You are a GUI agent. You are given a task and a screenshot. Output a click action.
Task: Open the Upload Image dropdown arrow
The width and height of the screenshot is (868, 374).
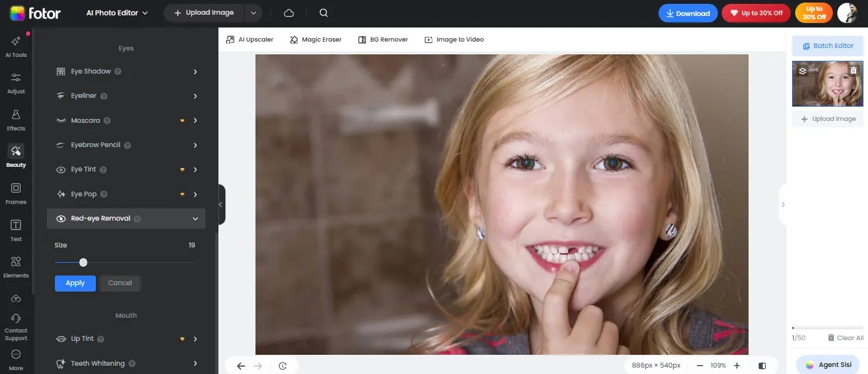pyautogui.click(x=254, y=13)
